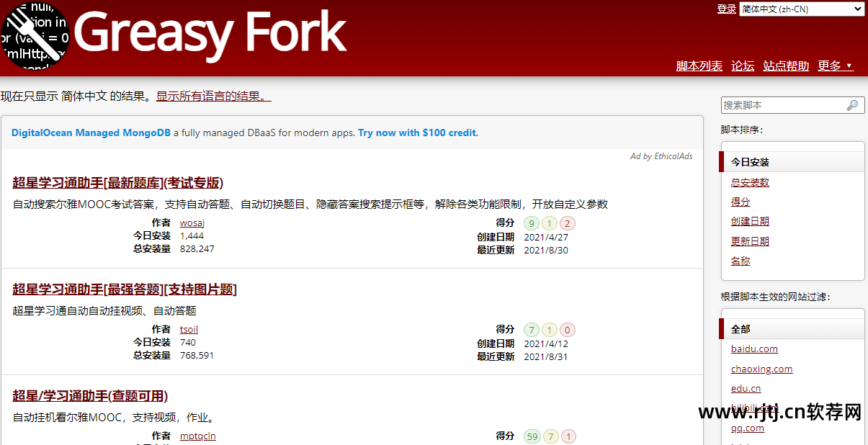The width and height of the screenshot is (868, 445).
Task: Go to 论坛 in the navigation
Action: (743, 66)
